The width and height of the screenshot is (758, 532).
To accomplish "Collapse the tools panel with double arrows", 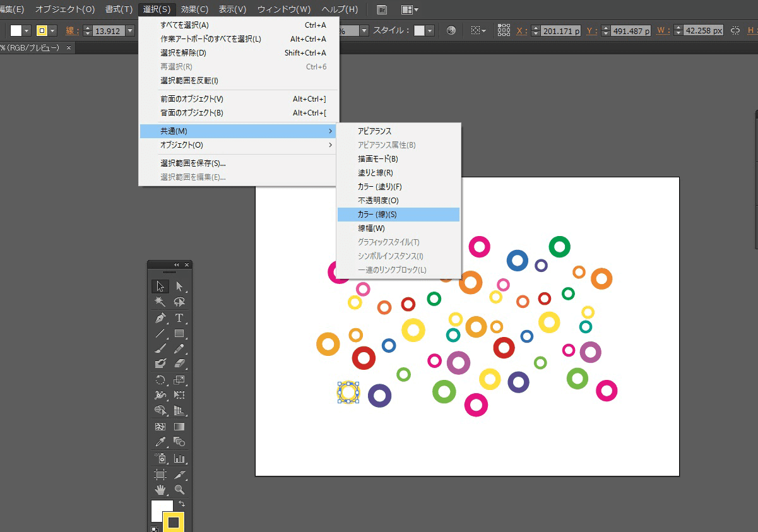I will coord(177,265).
